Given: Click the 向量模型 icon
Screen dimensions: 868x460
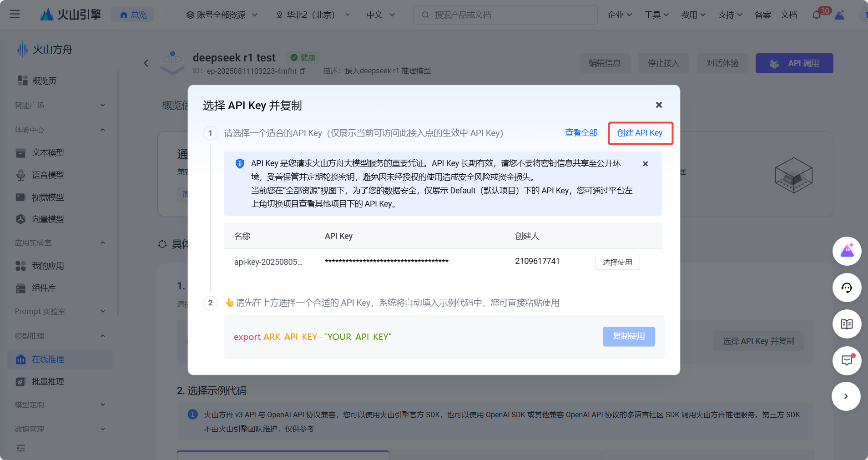Looking at the screenshot, I should point(20,219).
